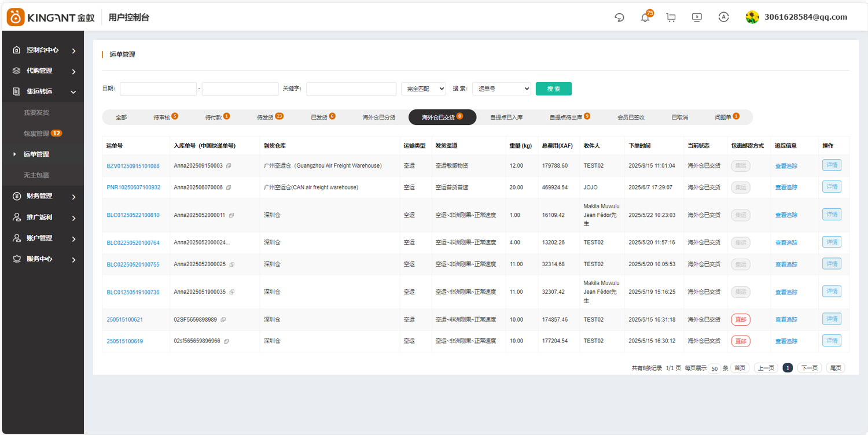This screenshot has height=435, width=868.
Task: Click the customer service headset icon
Action: 619,17
